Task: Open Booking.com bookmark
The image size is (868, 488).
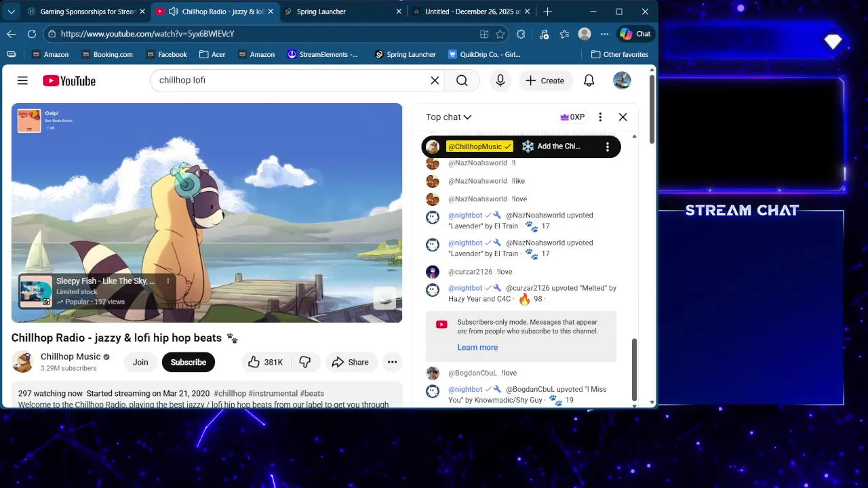Action: tap(106, 54)
